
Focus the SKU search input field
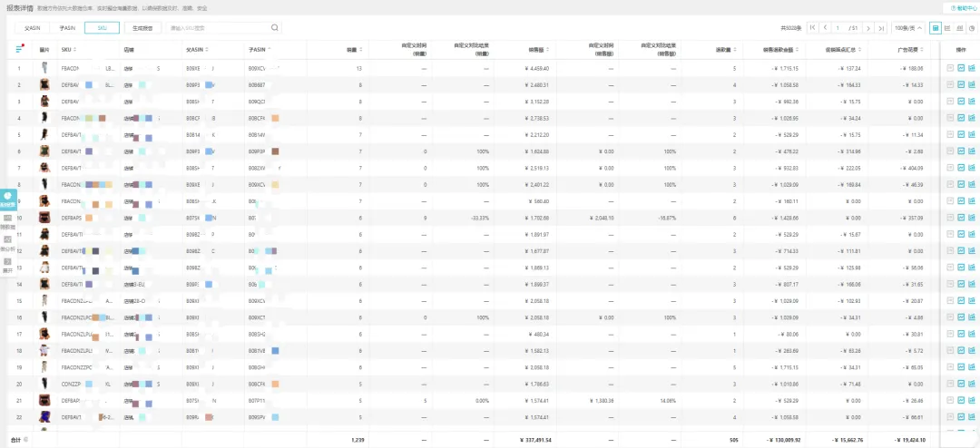pos(218,27)
